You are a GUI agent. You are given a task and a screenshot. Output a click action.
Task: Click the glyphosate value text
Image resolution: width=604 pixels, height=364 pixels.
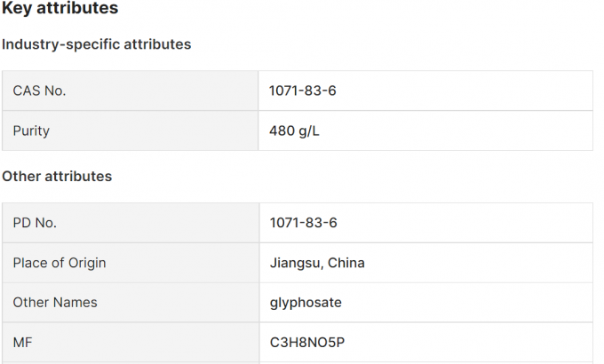pos(306,303)
